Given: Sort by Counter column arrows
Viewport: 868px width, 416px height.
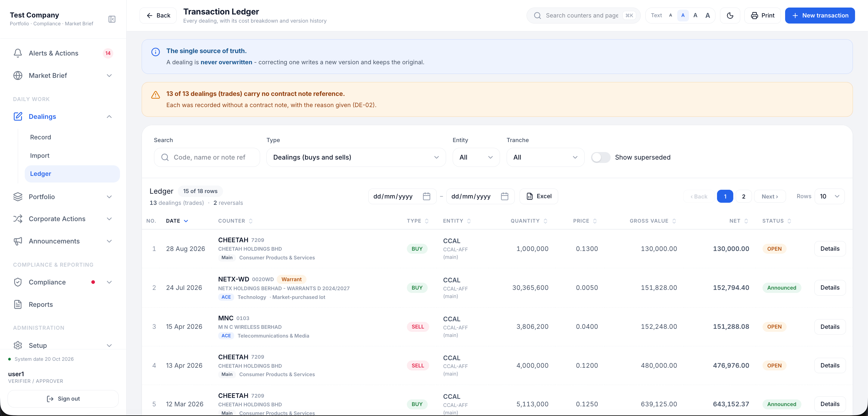Looking at the screenshot, I should 251,221.
